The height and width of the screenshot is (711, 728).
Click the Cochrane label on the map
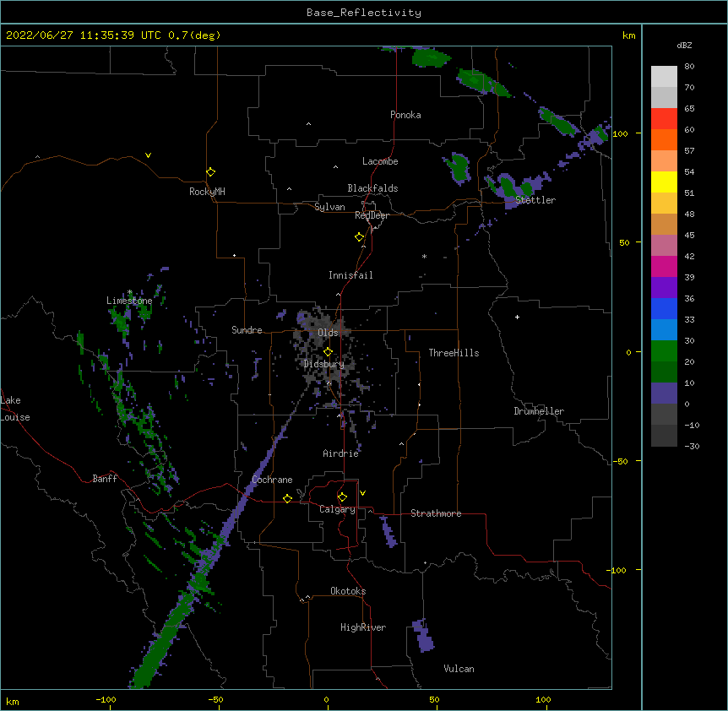pos(272,480)
